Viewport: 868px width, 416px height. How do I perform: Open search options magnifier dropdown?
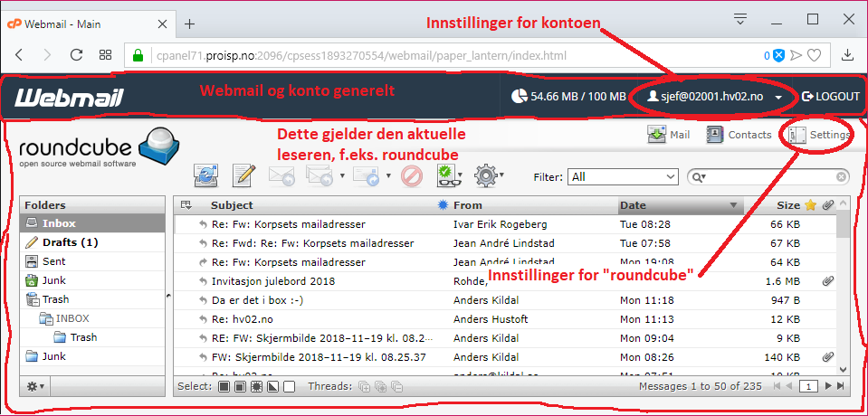coord(699,177)
